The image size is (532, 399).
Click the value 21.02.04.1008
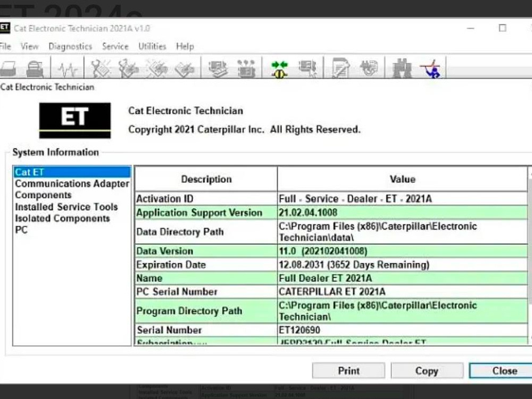(402, 212)
